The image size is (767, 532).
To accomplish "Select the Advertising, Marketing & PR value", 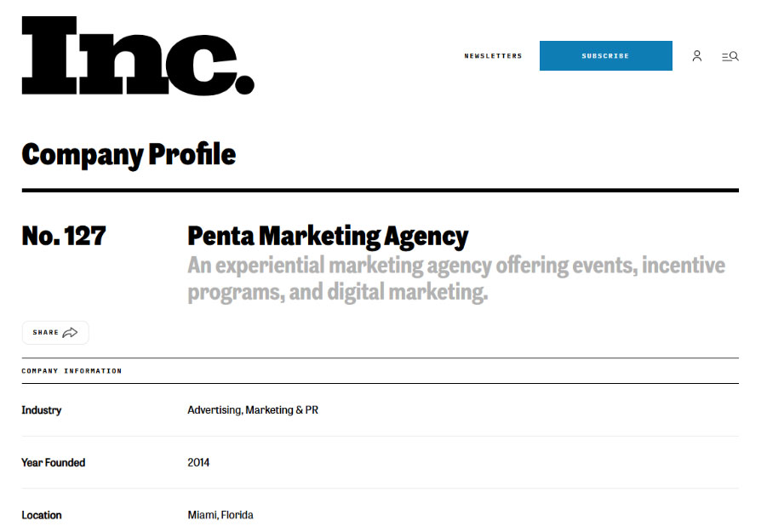I will (x=253, y=410).
